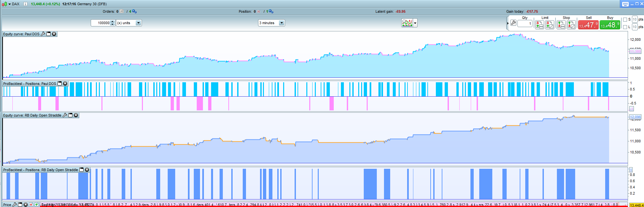644x207 pixels.
Task: Place first Limit order icon
Action: click(540, 25)
